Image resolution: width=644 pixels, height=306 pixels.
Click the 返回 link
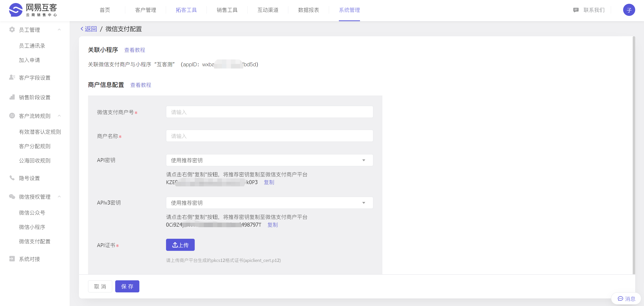coord(91,29)
